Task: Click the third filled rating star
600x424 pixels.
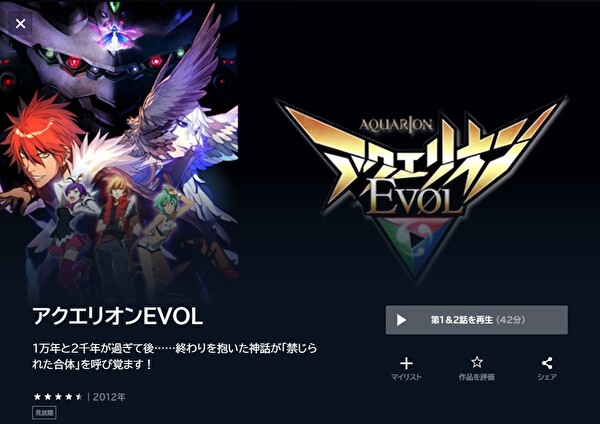Action: (x=58, y=396)
